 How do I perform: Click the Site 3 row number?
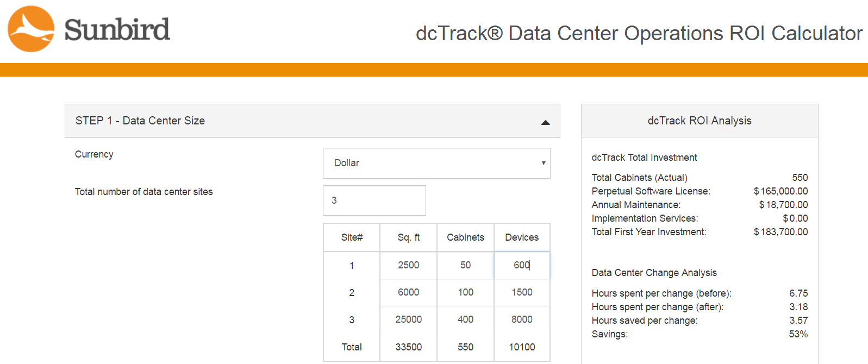tap(352, 320)
